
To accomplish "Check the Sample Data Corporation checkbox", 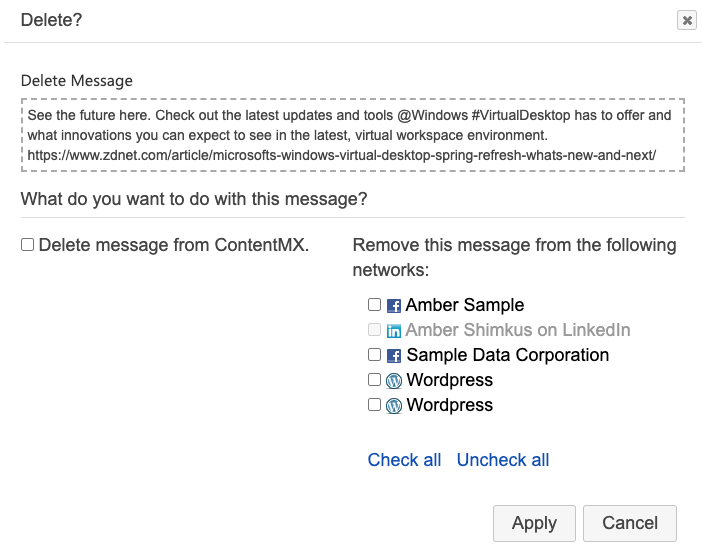I will (374, 355).
